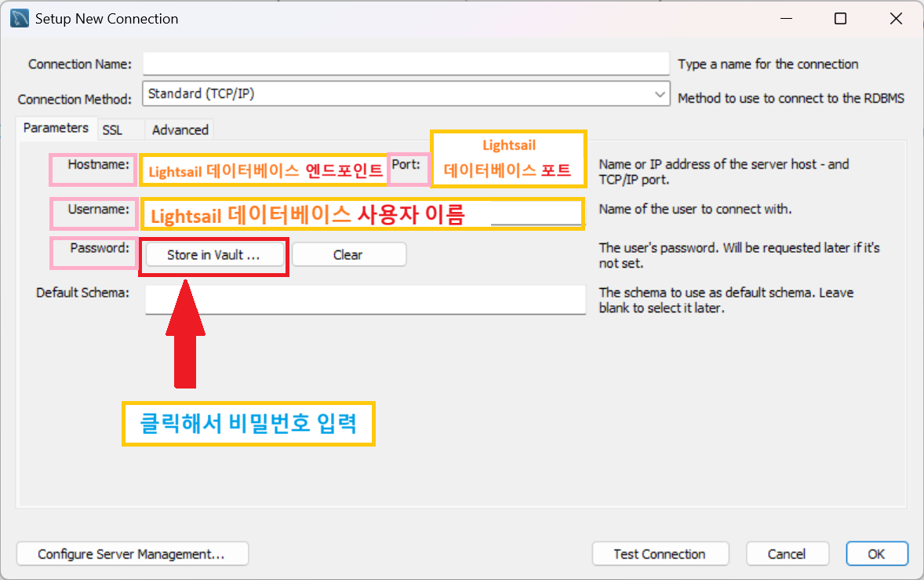Click the Port input field

click(508, 159)
